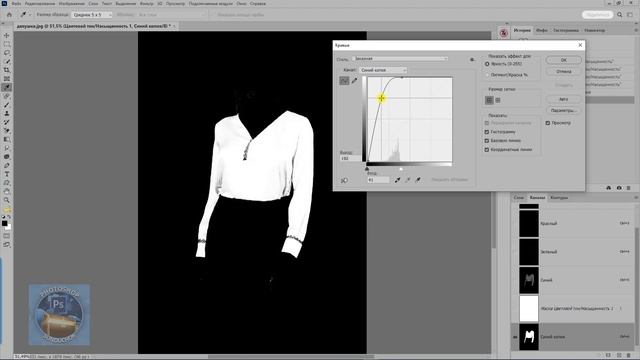Select the Healing Brush tool
This screenshot has height=360, width=640.
(x=7, y=96)
